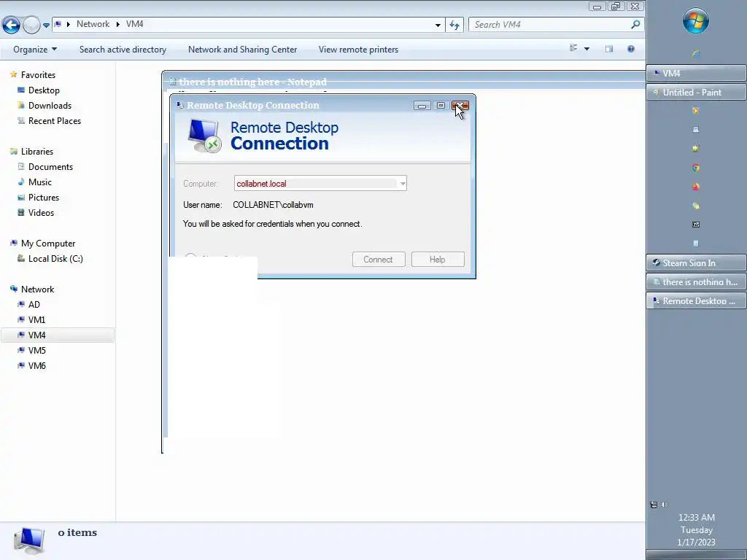Launch Google Chrome from the taskbar
Image resolution: width=747 pixels, height=560 pixels.
695,168
